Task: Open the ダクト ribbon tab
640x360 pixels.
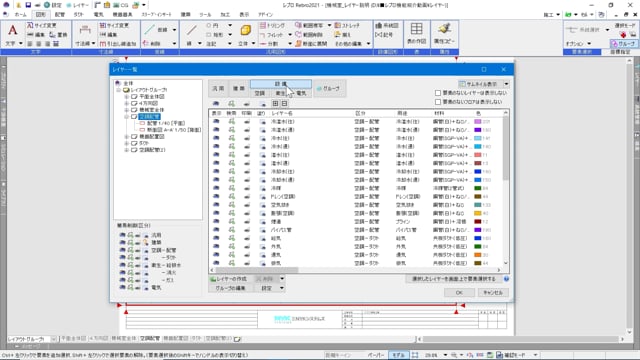Action: (x=78, y=14)
